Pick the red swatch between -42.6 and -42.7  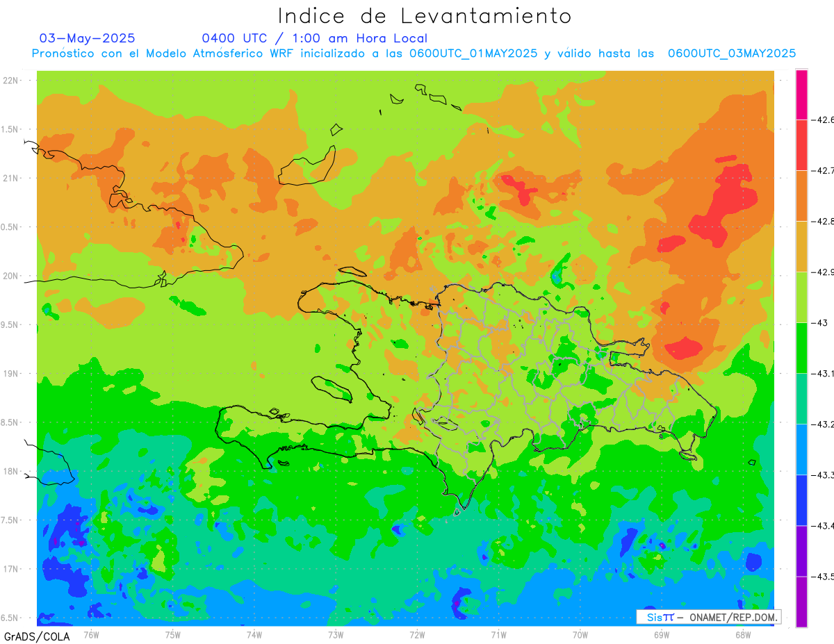[801, 145]
